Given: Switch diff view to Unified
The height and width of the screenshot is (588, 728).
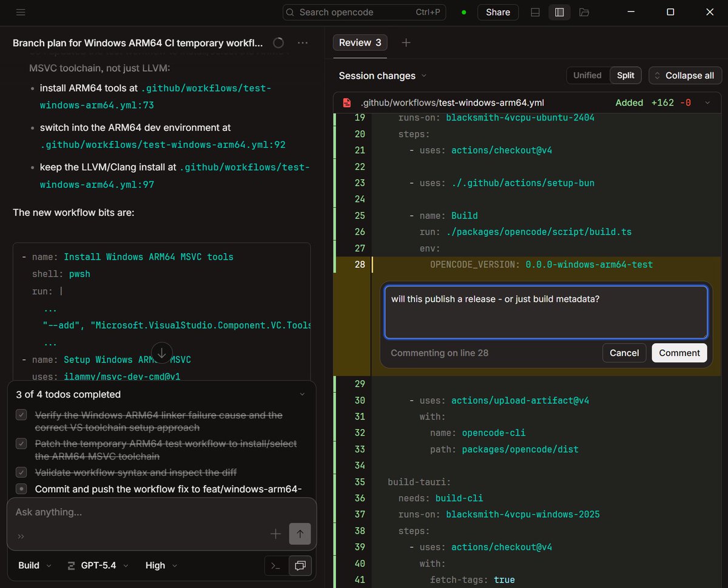Looking at the screenshot, I should pos(587,75).
